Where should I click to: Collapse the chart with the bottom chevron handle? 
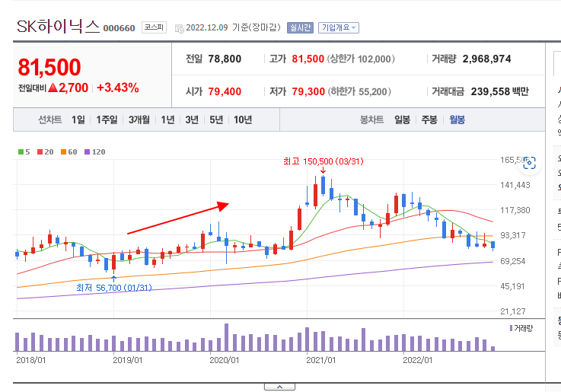pyautogui.click(x=279, y=387)
